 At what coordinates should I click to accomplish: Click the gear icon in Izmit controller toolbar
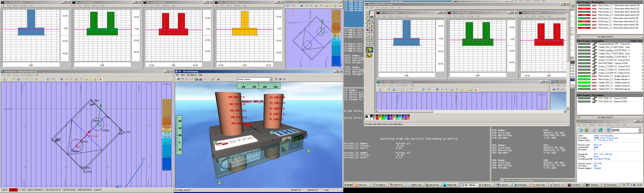pyautogui.click(x=594, y=130)
